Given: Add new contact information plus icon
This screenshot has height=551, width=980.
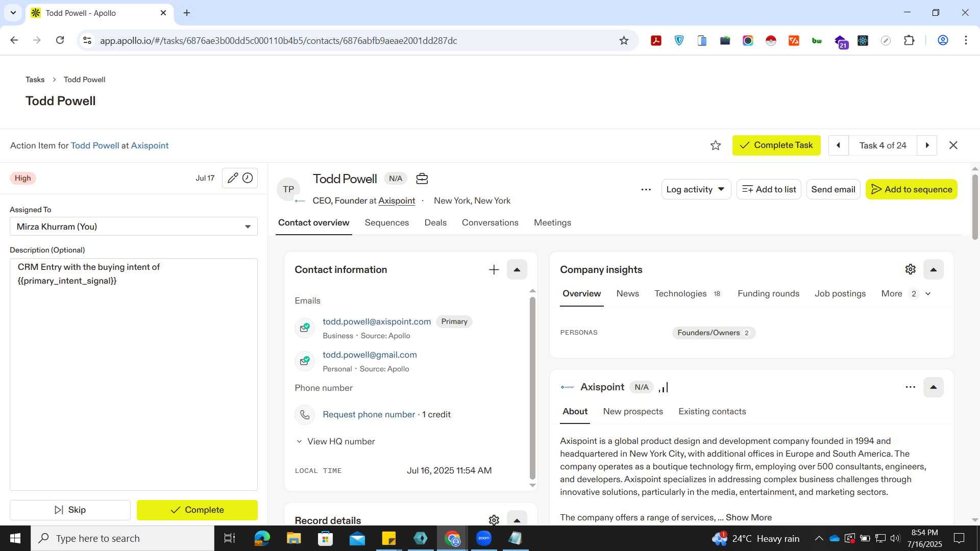Looking at the screenshot, I should click(494, 269).
